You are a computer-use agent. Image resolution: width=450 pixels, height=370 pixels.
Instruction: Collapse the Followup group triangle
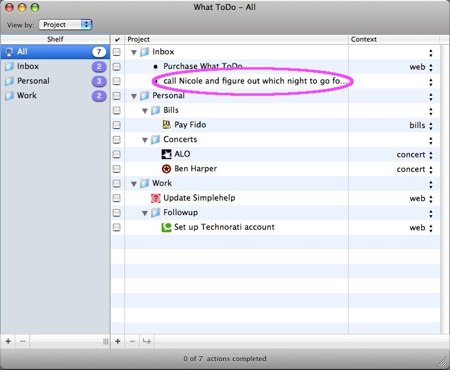tap(145, 213)
